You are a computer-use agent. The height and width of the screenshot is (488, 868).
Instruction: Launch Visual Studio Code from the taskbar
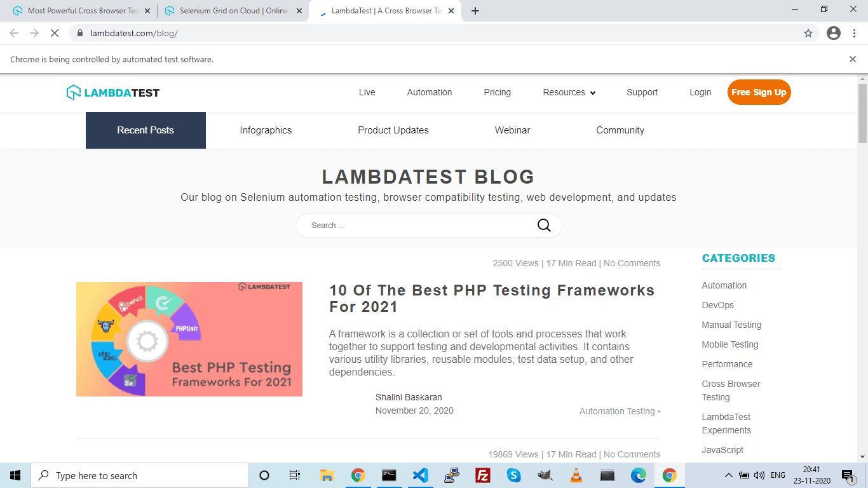point(421,475)
